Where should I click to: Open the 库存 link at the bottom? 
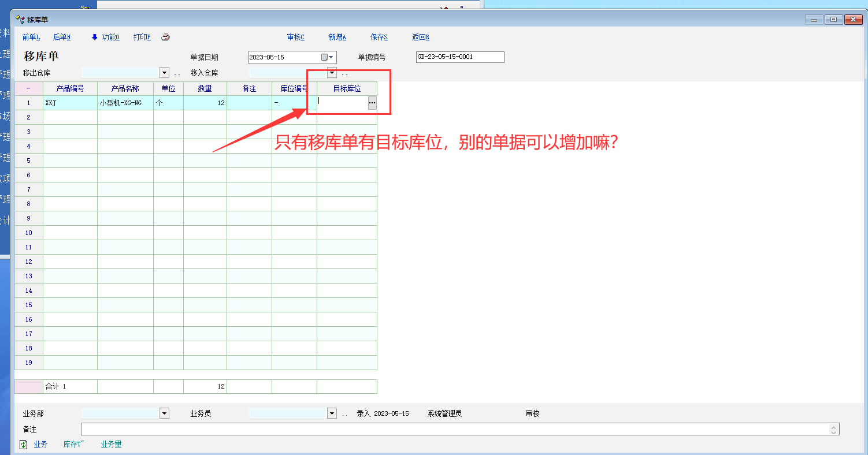(x=74, y=445)
